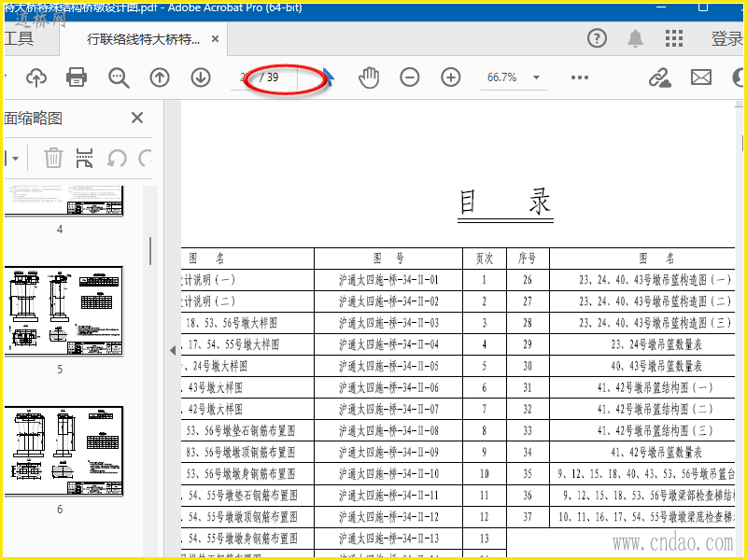
Task: Click table cell 沪通太四施-桥-34-II-07
Action: (388, 409)
